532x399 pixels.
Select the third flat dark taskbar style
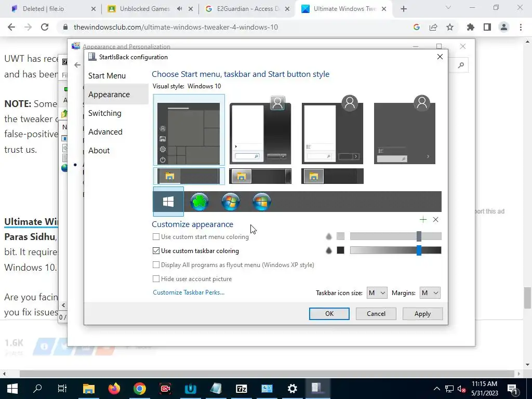(x=332, y=176)
